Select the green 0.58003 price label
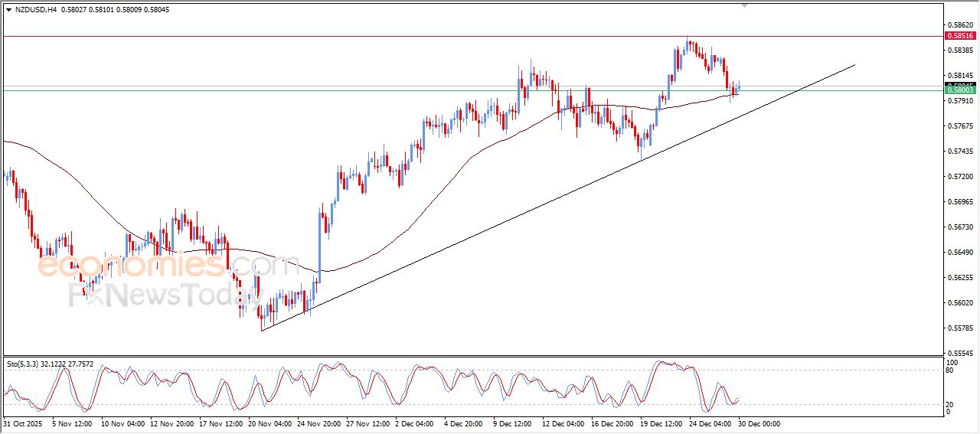Image resolution: width=980 pixels, height=434 pixels. tap(960, 90)
